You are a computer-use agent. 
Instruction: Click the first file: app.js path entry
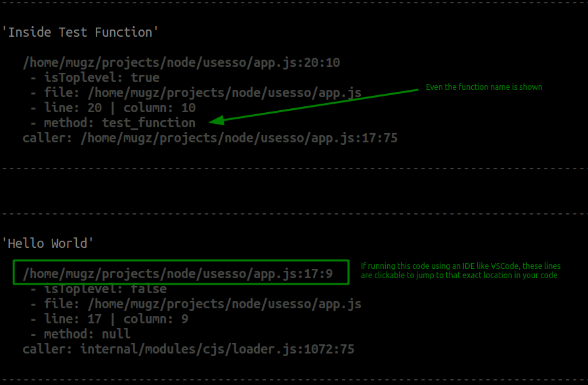click(x=196, y=92)
